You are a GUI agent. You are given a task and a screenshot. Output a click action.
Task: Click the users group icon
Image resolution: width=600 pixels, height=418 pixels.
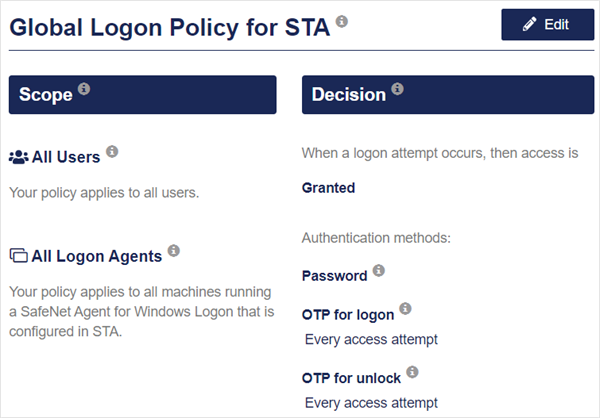18,157
